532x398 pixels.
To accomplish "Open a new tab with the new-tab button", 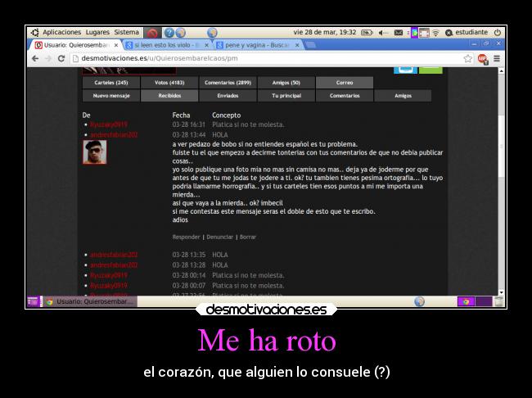I will tap(310, 45).
